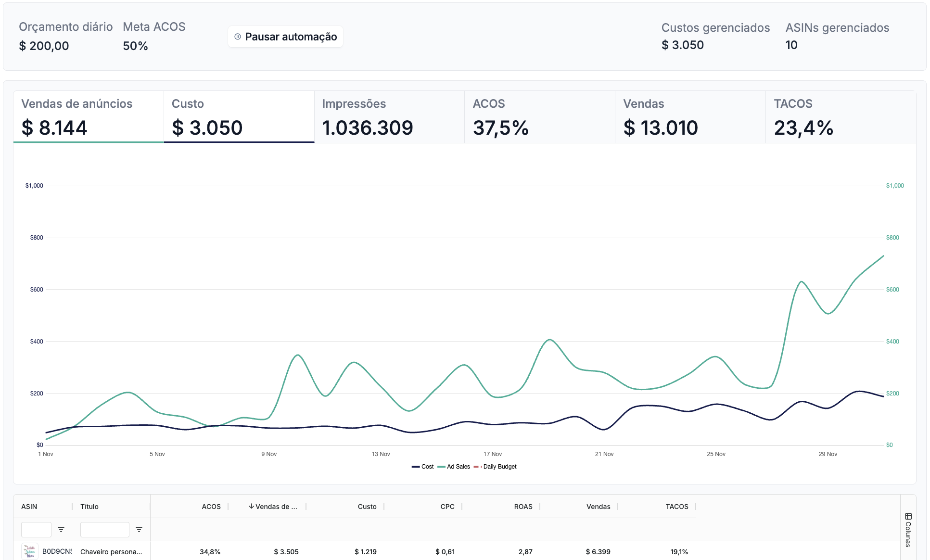Click the 2,87 ROAS cell
Screen dimensions: 930x560
pos(525,552)
